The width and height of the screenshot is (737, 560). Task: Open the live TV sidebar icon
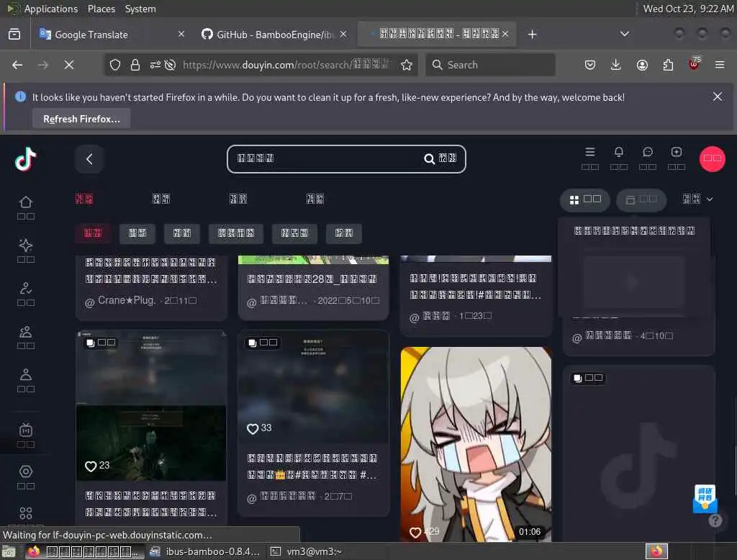[26, 430]
